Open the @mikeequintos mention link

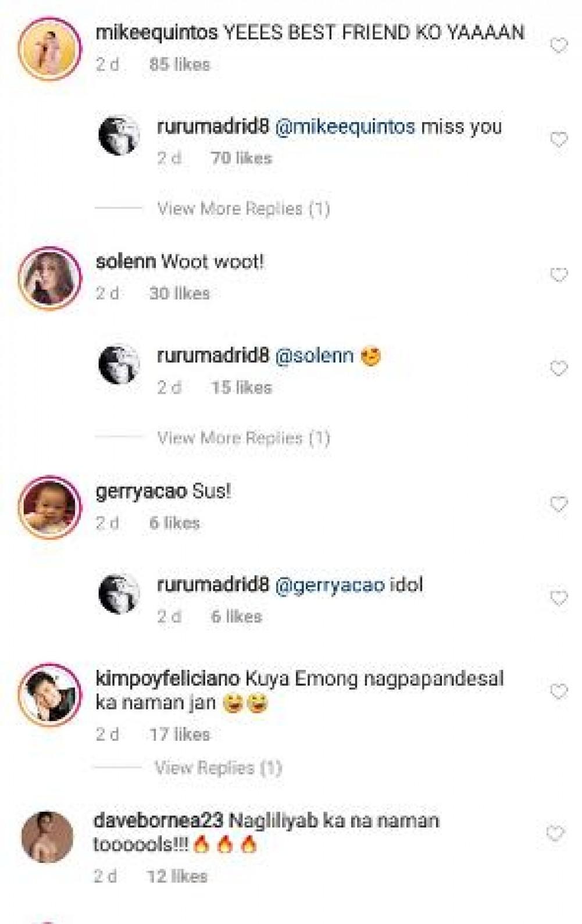click(x=345, y=126)
